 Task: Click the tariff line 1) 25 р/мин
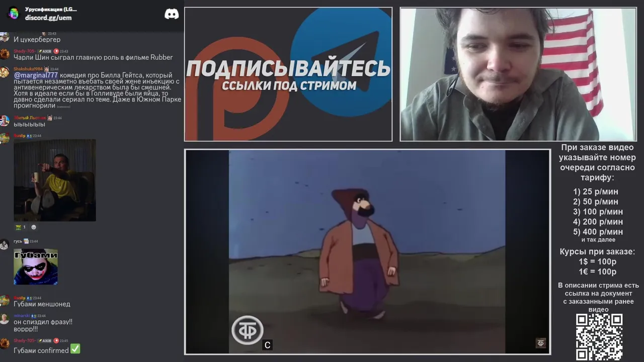coord(596,192)
